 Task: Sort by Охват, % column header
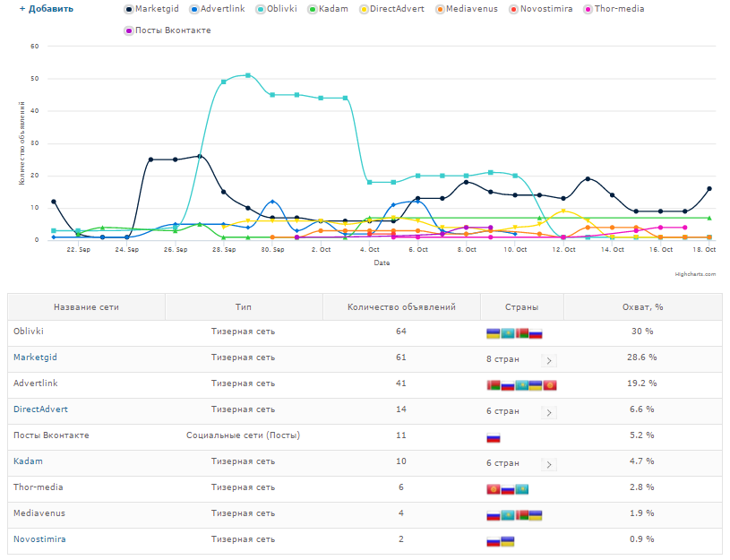click(643, 307)
